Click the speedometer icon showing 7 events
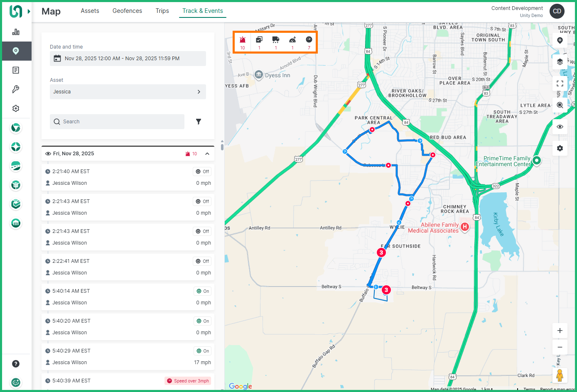Viewport: 577px width, 392px height. point(309,40)
